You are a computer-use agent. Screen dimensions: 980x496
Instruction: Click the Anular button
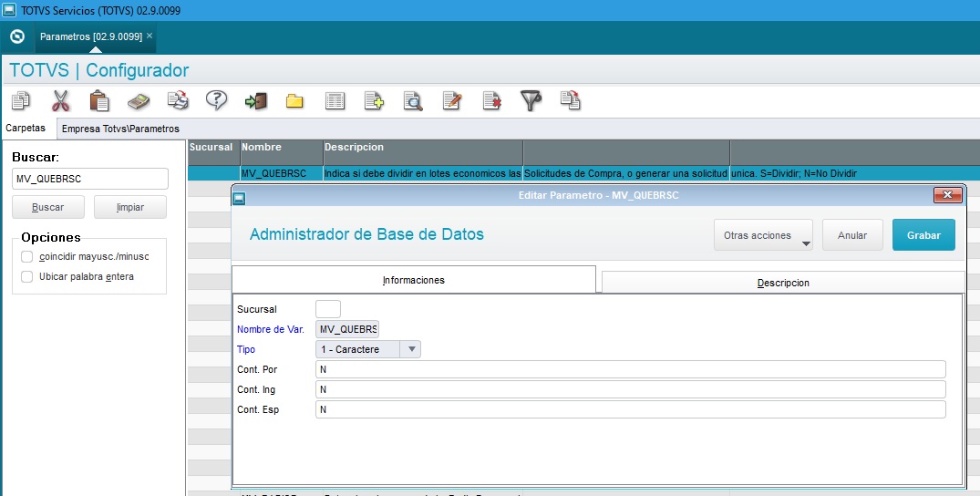852,235
